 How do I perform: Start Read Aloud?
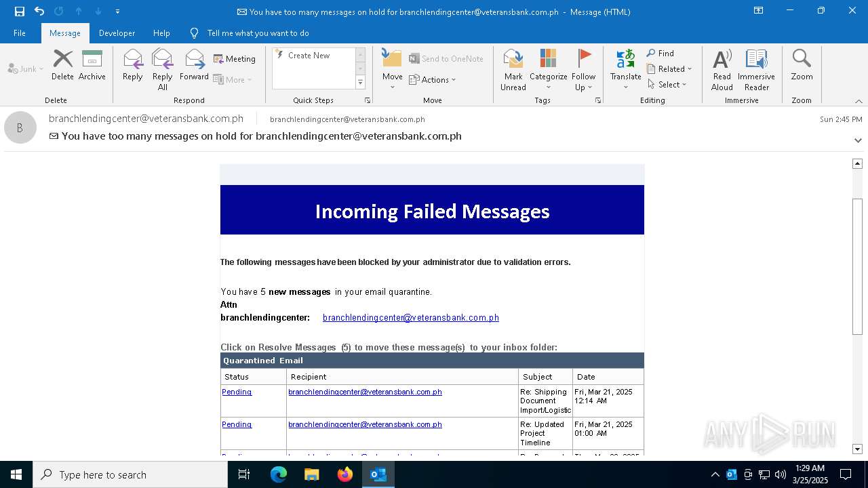tap(722, 70)
